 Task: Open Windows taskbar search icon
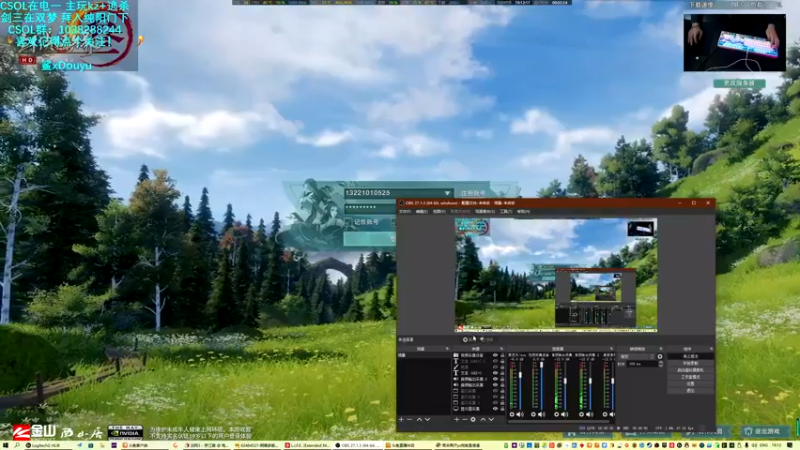[x=16, y=445]
